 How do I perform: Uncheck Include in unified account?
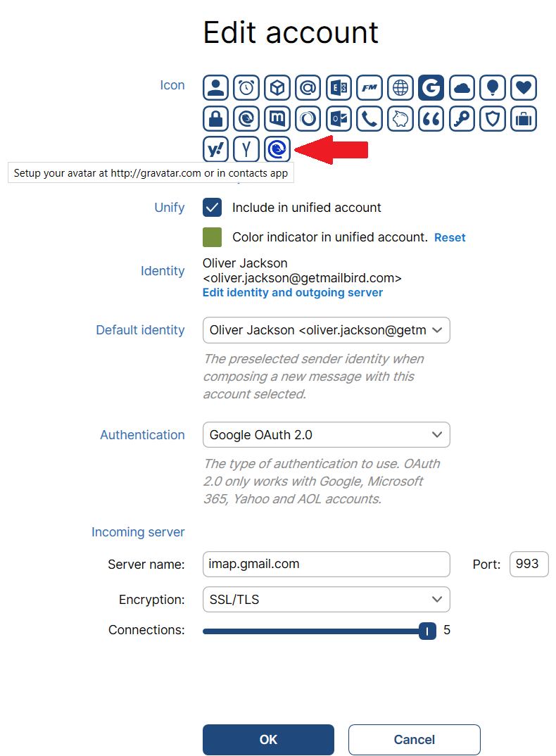212,208
